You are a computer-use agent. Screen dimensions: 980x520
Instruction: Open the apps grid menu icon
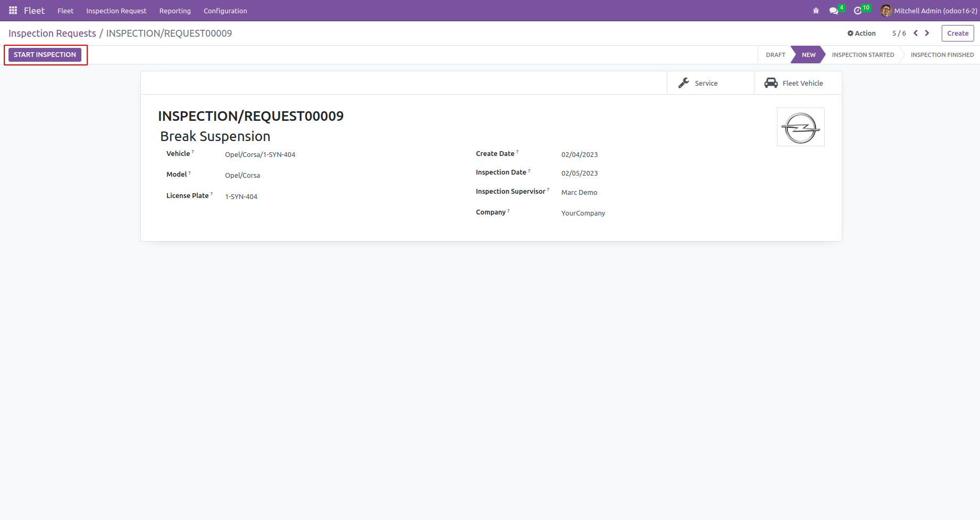(13, 11)
